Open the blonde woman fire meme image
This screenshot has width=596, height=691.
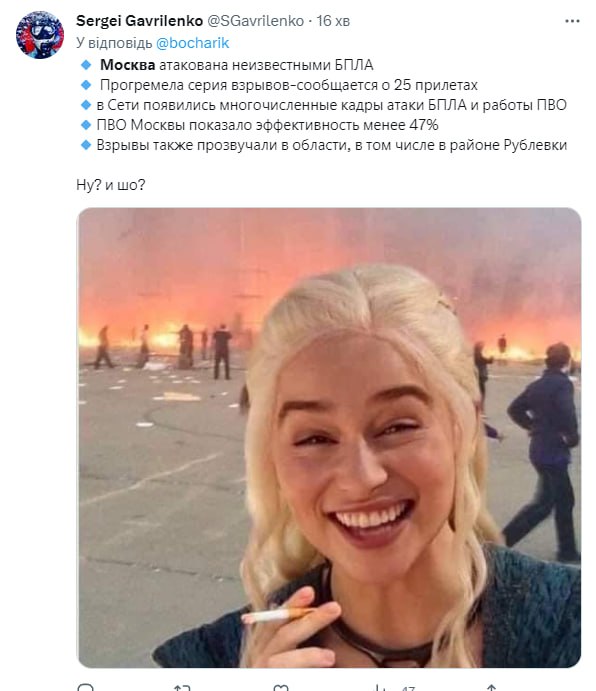pos(329,438)
